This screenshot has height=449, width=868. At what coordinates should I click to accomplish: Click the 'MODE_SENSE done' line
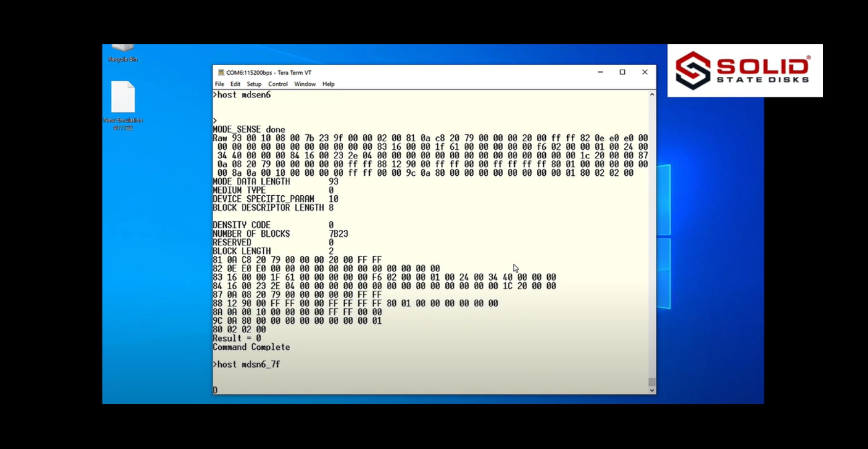click(249, 130)
